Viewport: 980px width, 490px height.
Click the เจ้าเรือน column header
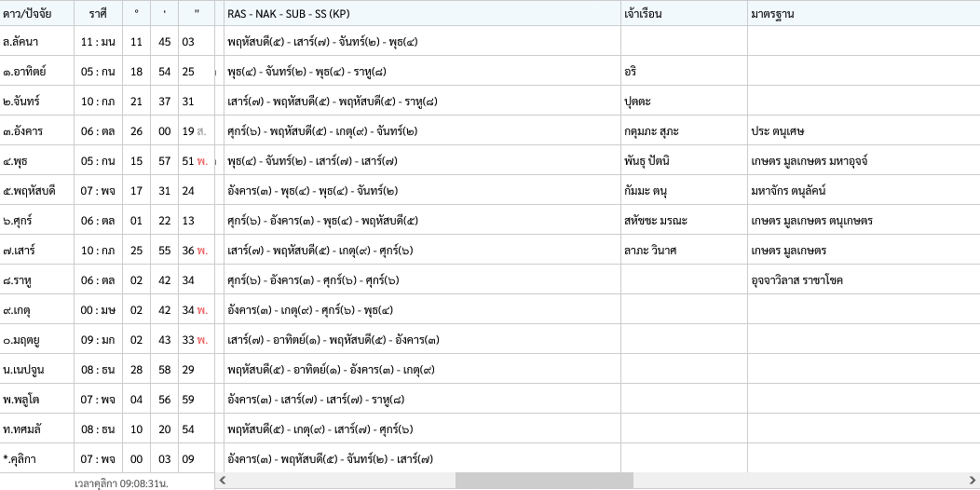pyautogui.click(x=685, y=13)
